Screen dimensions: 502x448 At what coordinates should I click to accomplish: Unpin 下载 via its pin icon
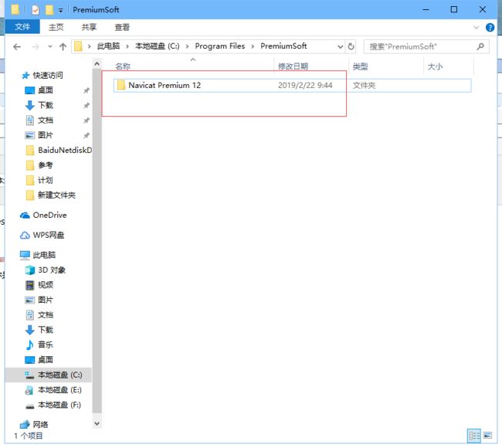86,105
